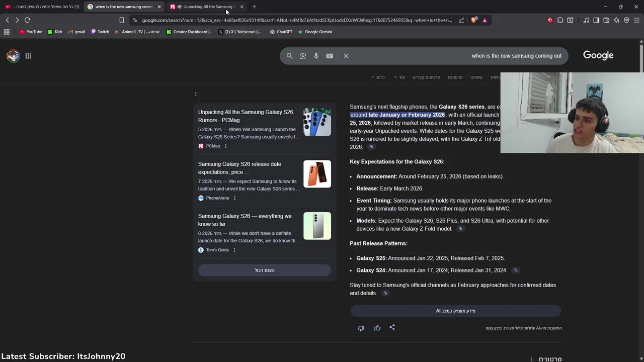
Task: Open the on-screen keyboard icon in search box
Action: pos(330,56)
